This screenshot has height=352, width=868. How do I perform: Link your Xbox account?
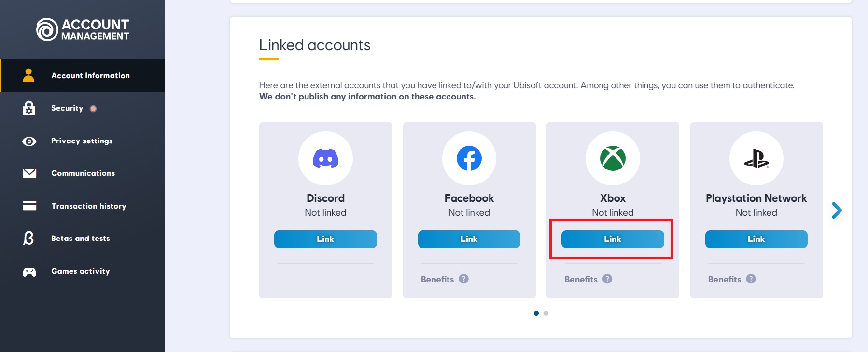(x=613, y=239)
